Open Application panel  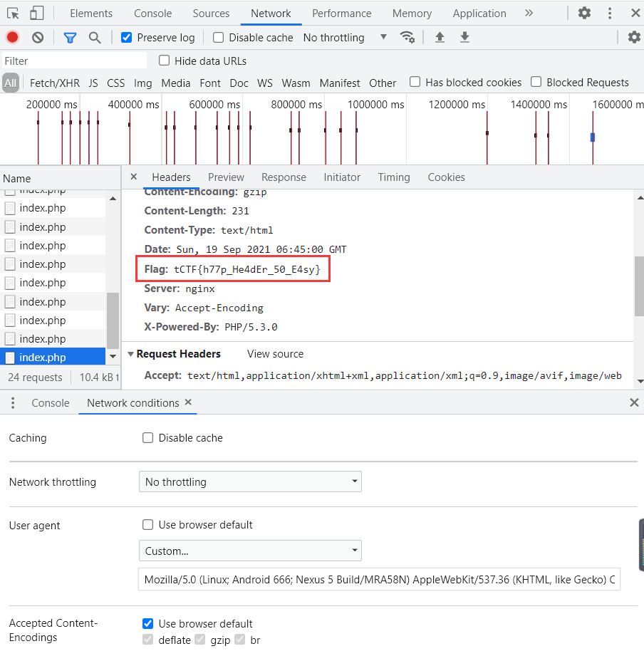tap(479, 14)
